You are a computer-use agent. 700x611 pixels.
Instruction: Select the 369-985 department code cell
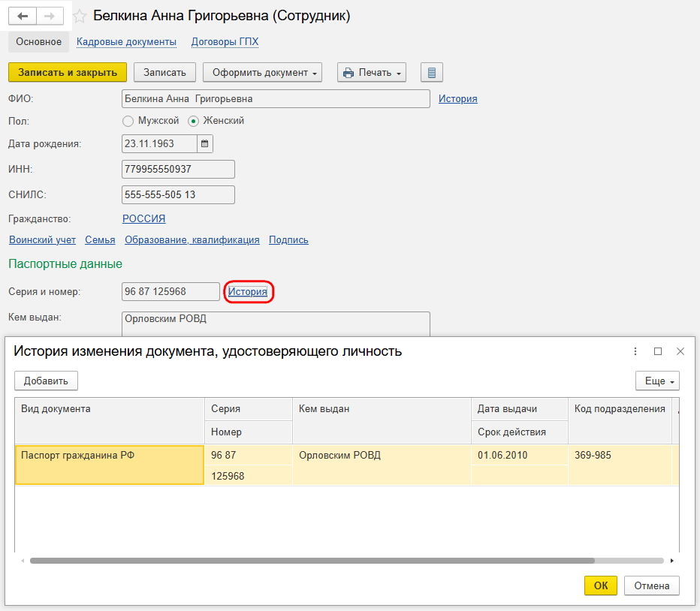point(620,465)
